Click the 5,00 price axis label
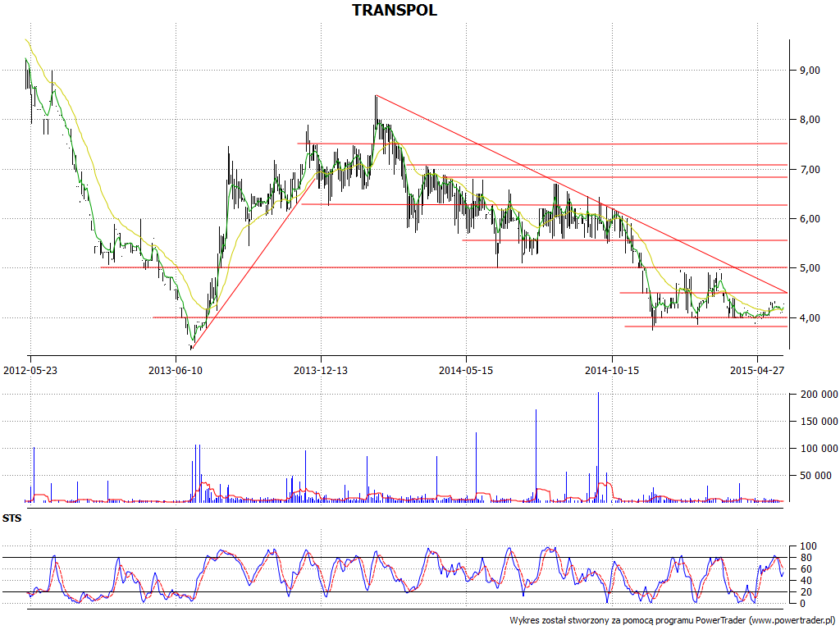 coord(809,268)
